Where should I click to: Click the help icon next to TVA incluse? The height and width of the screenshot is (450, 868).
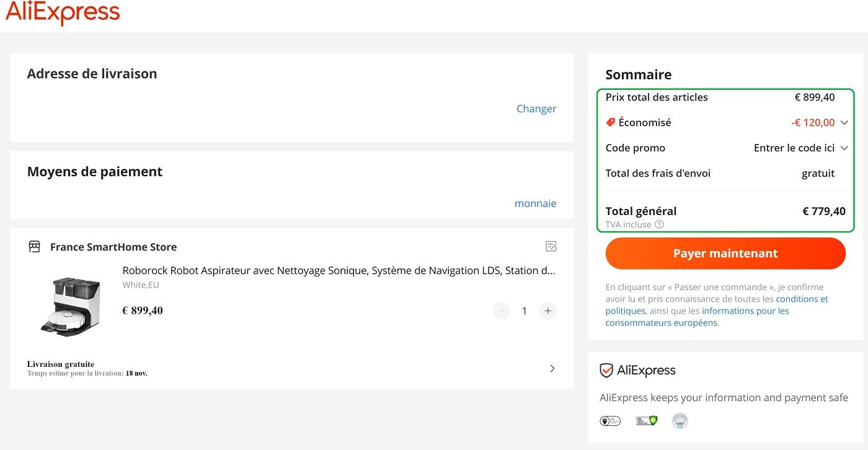659,224
